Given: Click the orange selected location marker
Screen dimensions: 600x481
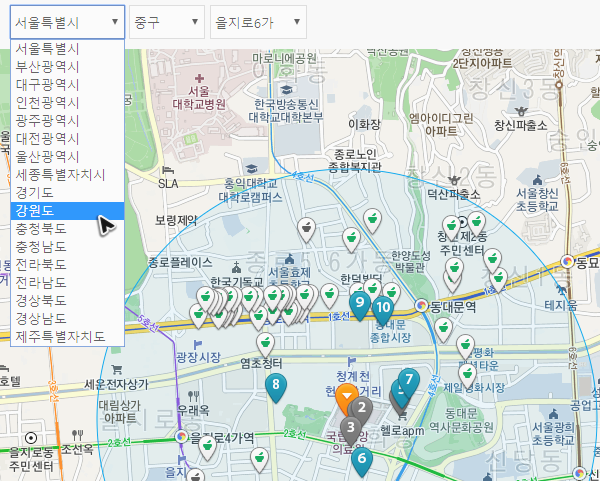Looking at the screenshot, I should (346, 397).
